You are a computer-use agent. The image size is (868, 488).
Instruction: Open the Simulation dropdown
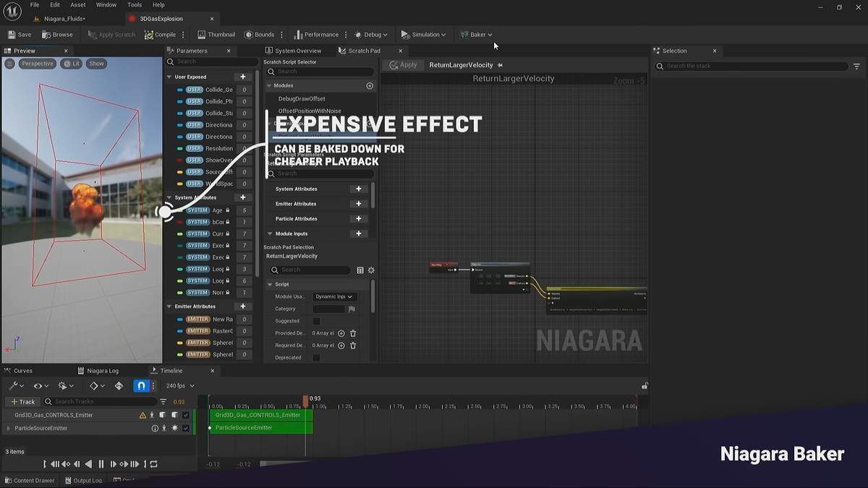tap(423, 35)
